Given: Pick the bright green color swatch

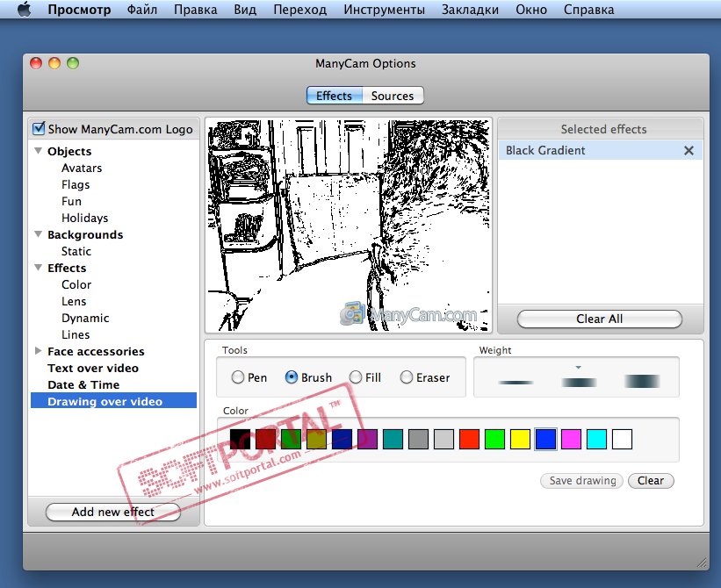Looking at the screenshot, I should pos(494,439).
